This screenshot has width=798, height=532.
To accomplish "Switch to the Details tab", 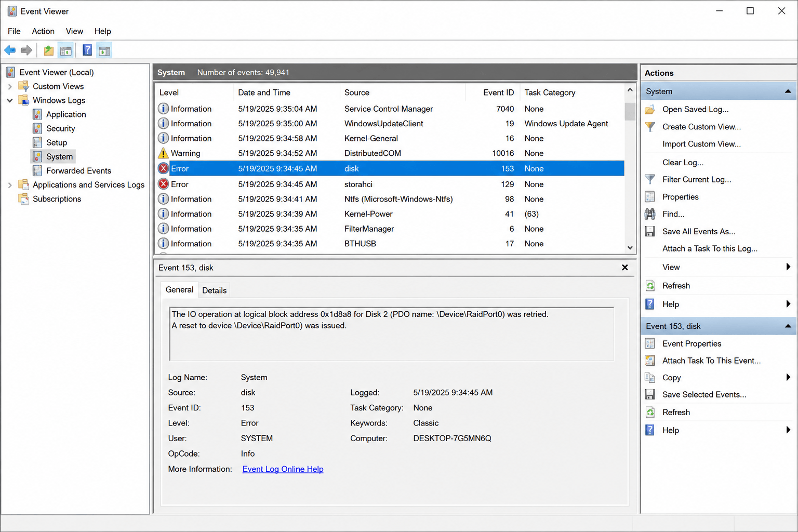I will click(215, 290).
